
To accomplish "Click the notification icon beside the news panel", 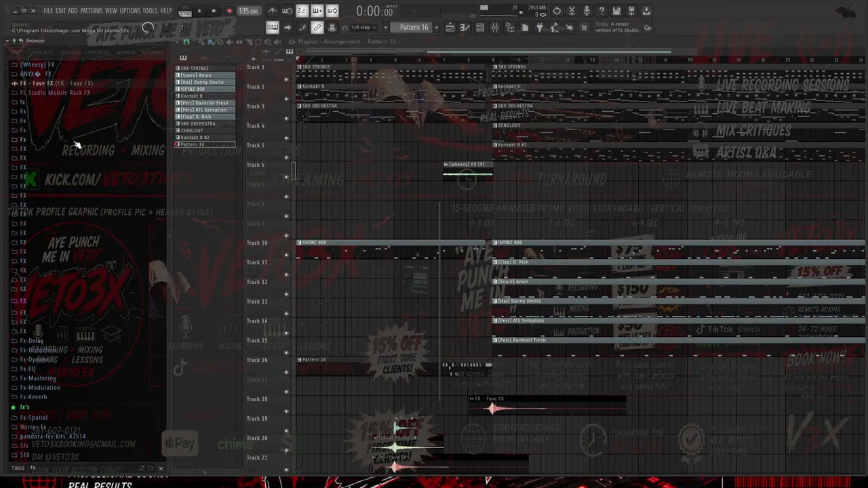I will click(648, 27).
